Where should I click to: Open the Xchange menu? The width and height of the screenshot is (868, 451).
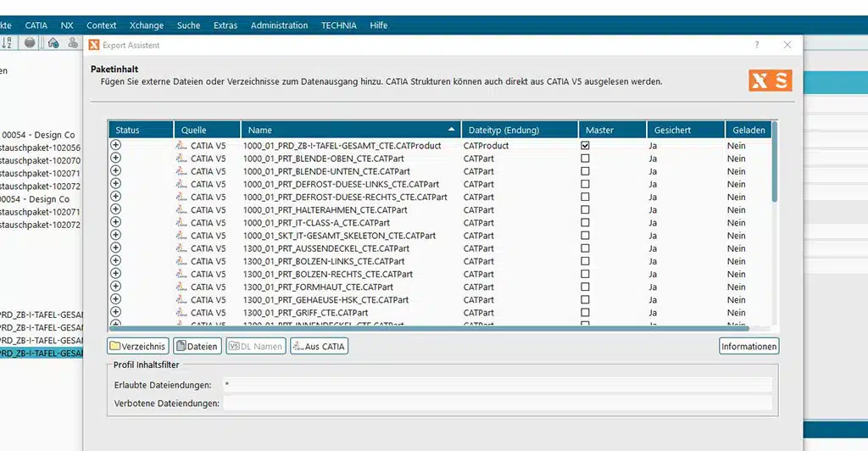pos(147,25)
